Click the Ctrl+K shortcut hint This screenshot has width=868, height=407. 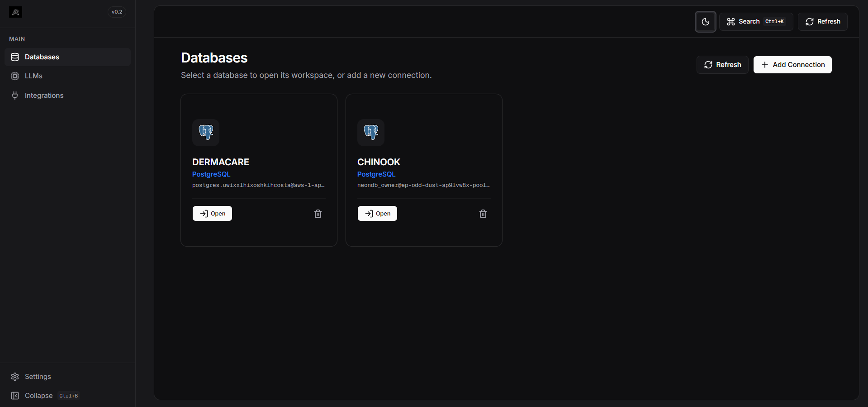(774, 22)
